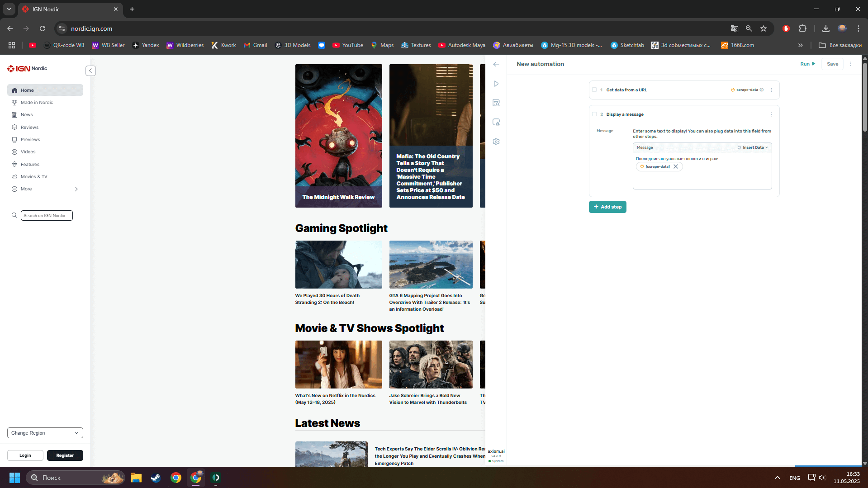Open the Axiom data search icon in sidebar
The width and height of the screenshot is (868, 488).
click(x=496, y=103)
